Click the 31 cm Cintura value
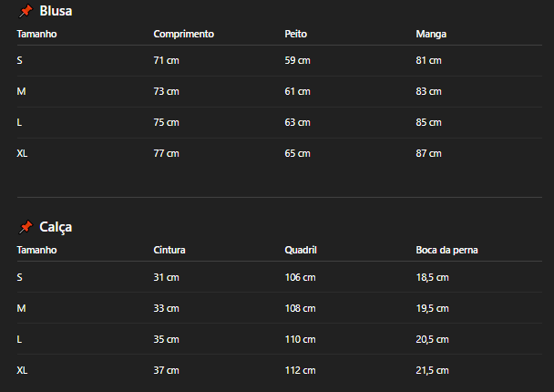 (x=166, y=277)
